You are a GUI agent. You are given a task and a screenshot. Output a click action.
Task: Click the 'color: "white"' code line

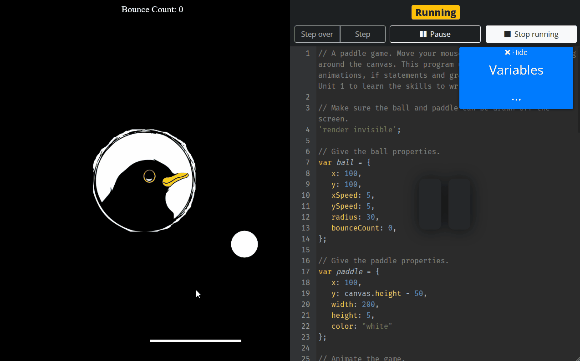click(362, 326)
